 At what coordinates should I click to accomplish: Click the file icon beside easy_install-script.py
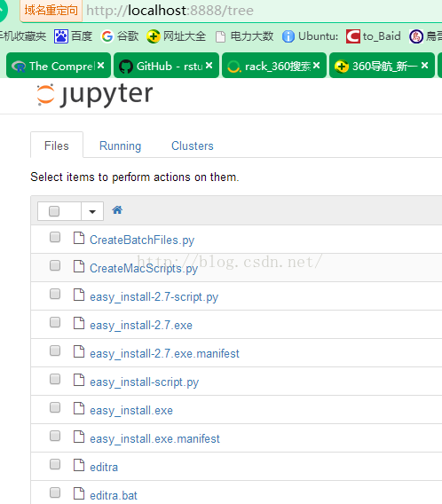coord(79,380)
